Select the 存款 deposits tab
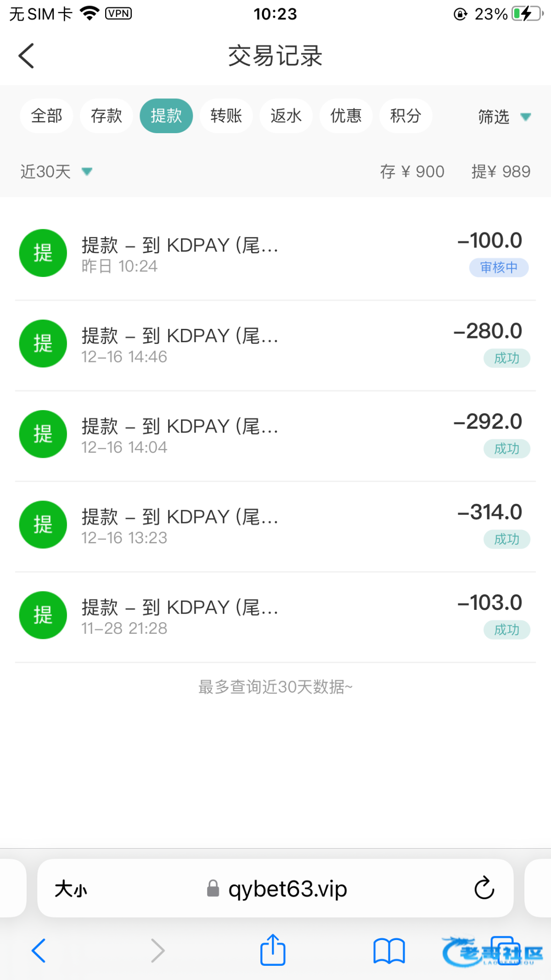 tap(106, 116)
